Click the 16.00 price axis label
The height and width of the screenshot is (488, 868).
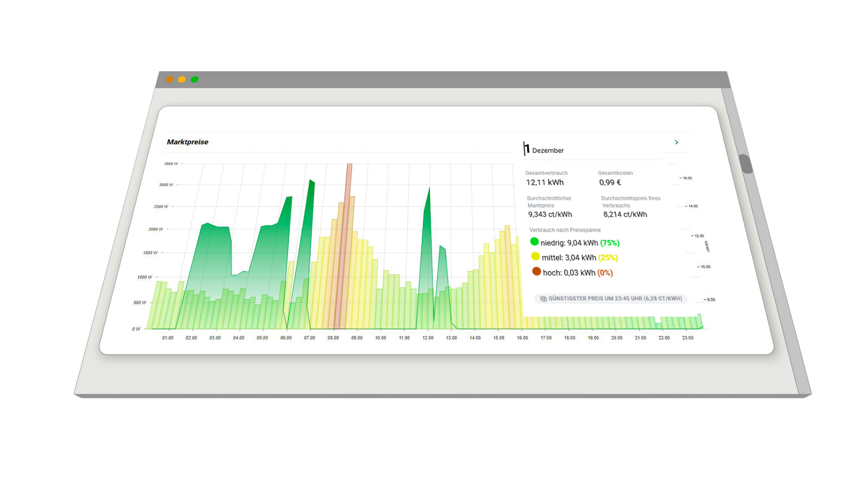[x=687, y=178]
